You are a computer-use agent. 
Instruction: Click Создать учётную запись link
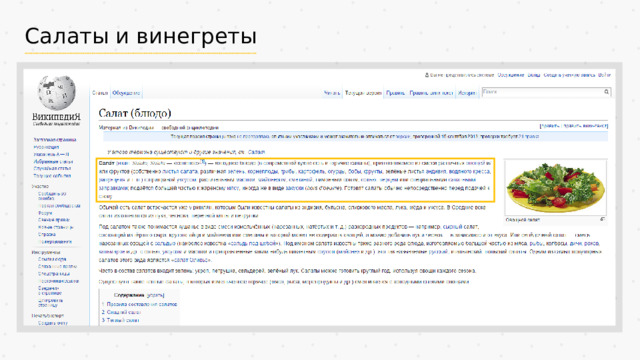pyautogui.click(x=569, y=75)
